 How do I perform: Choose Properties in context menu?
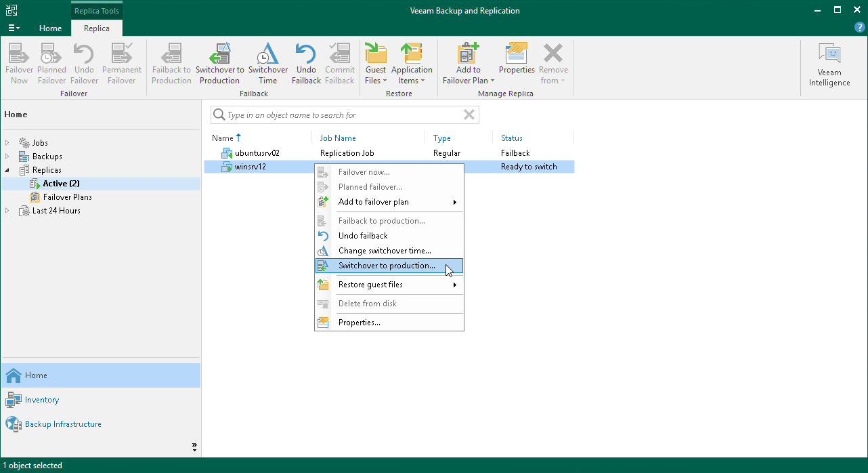(x=389, y=323)
